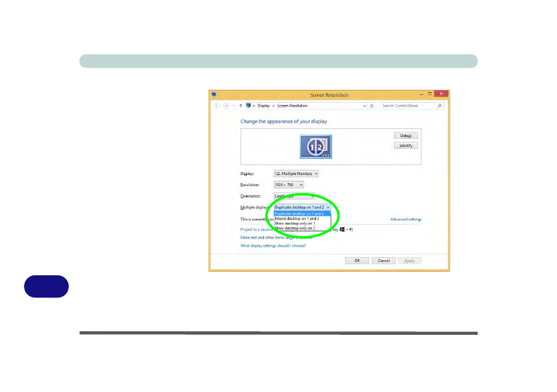
Task: Click the Back navigation arrow
Action: pyautogui.click(x=217, y=106)
